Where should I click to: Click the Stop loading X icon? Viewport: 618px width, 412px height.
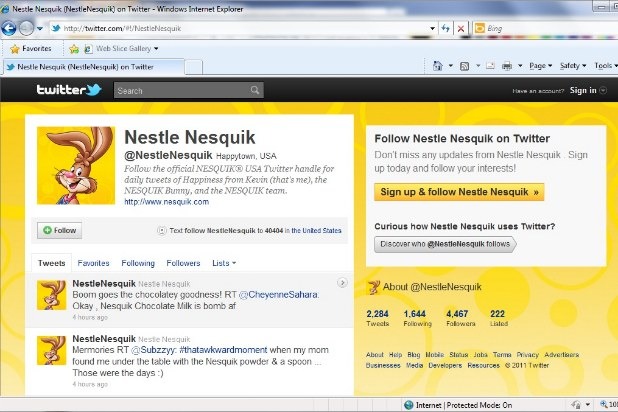(460, 29)
